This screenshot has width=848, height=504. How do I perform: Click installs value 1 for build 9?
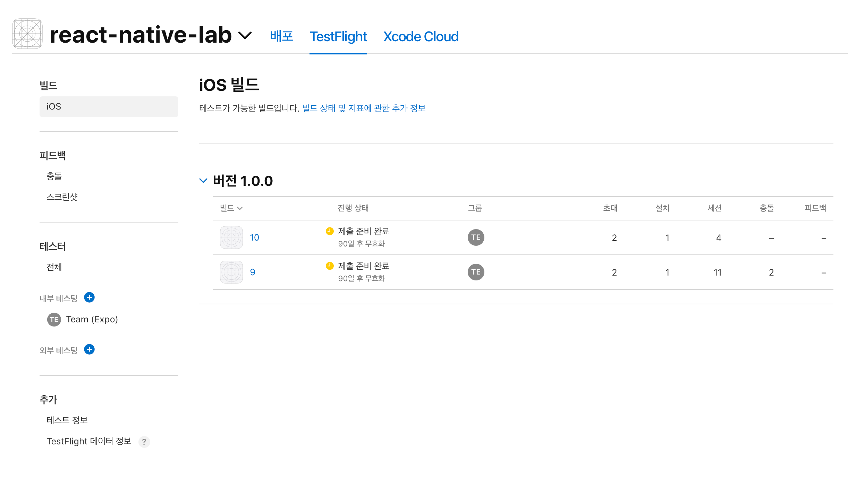pos(667,272)
